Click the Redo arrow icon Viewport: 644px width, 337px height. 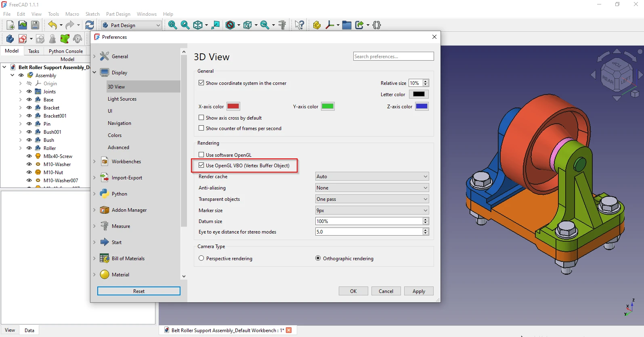[x=70, y=25]
